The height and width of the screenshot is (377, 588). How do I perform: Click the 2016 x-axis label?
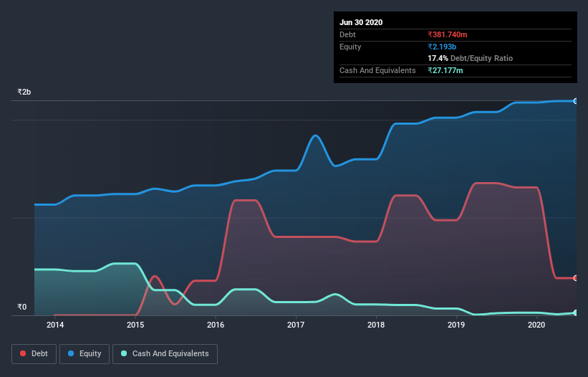click(216, 325)
